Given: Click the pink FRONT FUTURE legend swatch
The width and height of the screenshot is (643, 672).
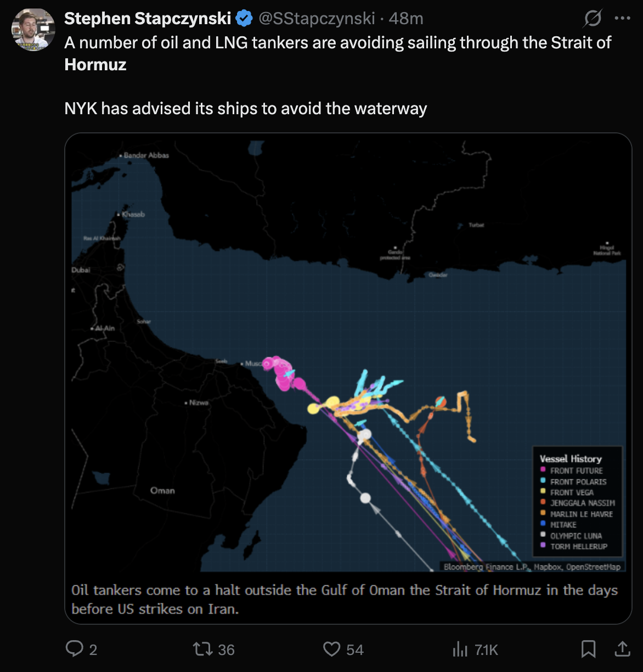Looking at the screenshot, I should click(x=543, y=470).
